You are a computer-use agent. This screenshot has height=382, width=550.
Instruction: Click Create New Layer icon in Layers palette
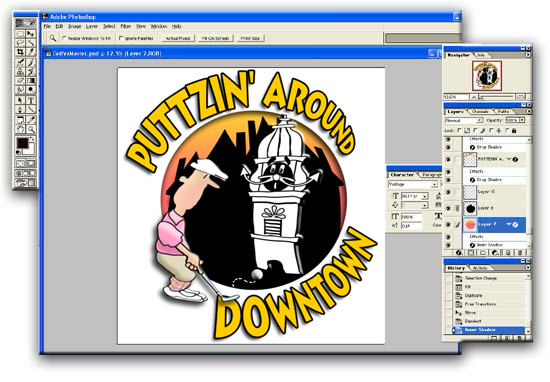(x=508, y=253)
